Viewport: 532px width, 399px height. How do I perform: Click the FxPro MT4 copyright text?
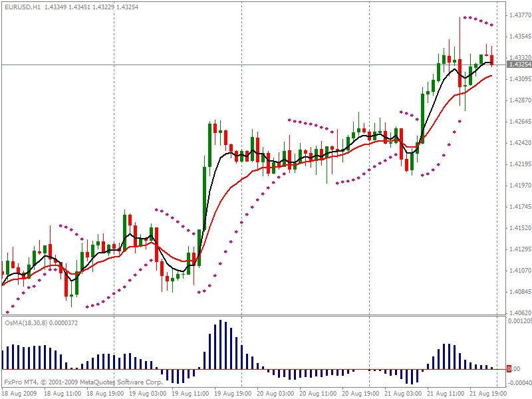tap(83, 382)
